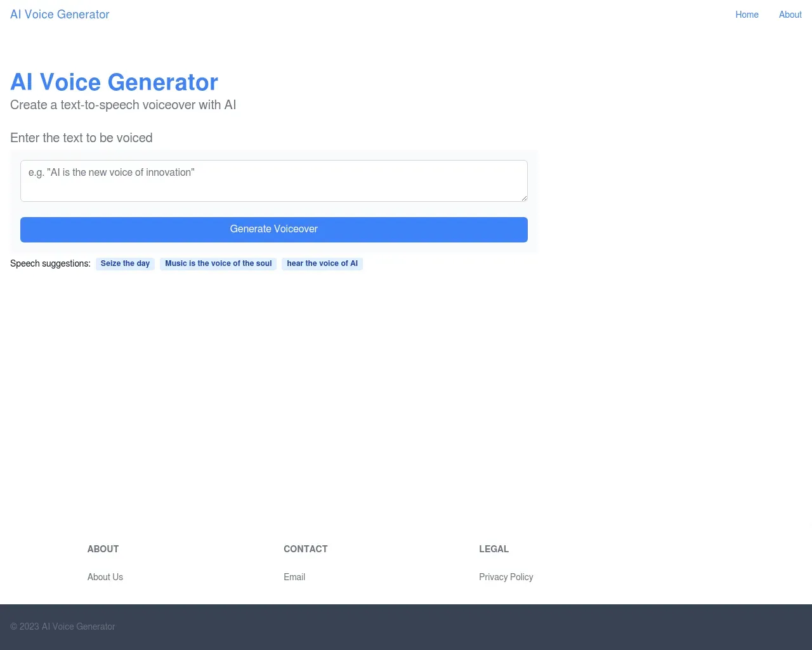This screenshot has height=650, width=812.
Task: Click the LEGAL footer heading
Action: coord(494,549)
